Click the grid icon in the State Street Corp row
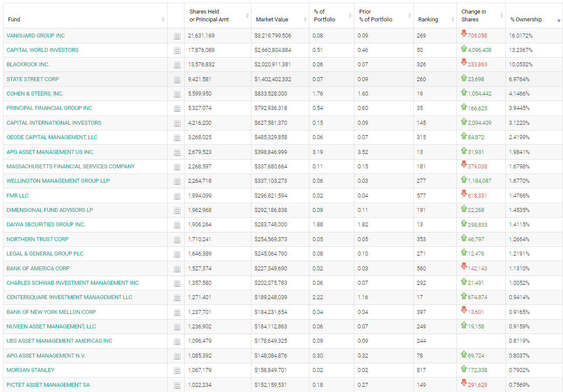Image resolution: width=563 pixels, height=392 pixels. point(177,80)
